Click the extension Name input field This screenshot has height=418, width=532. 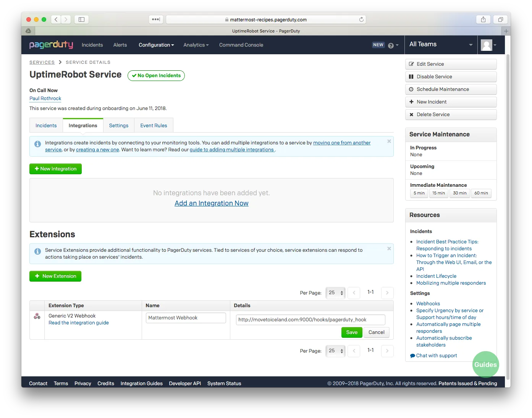click(186, 318)
